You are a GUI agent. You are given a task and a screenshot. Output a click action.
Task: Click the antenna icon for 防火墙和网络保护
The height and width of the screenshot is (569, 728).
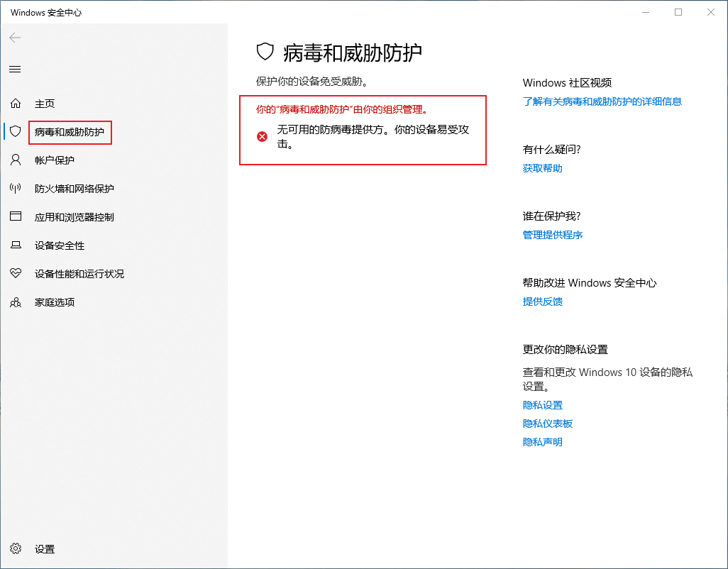point(16,189)
